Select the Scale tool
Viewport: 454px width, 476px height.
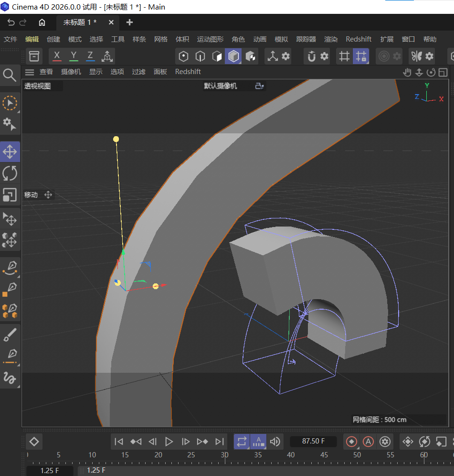pyautogui.click(x=10, y=195)
